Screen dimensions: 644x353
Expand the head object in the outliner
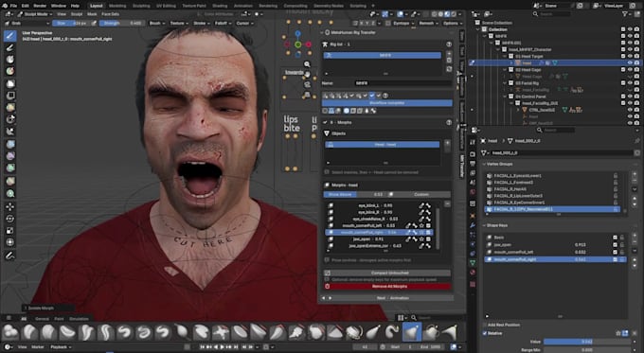(x=511, y=62)
